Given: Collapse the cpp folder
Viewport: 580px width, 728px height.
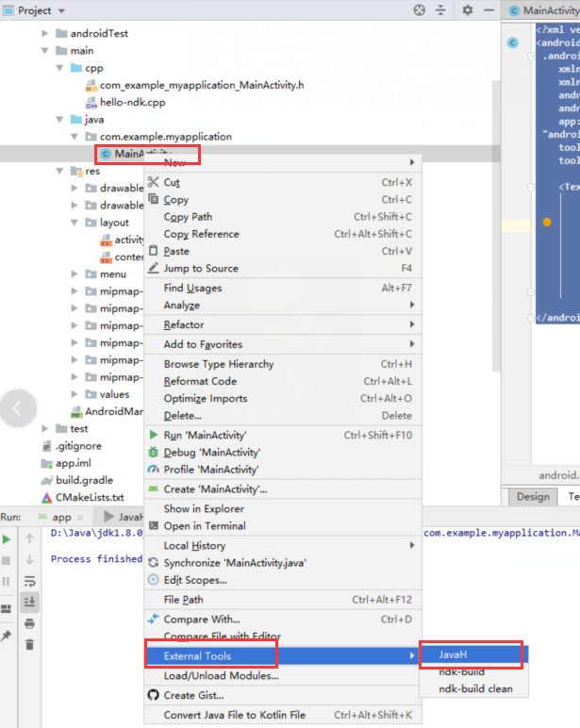Looking at the screenshot, I should click(x=59, y=68).
